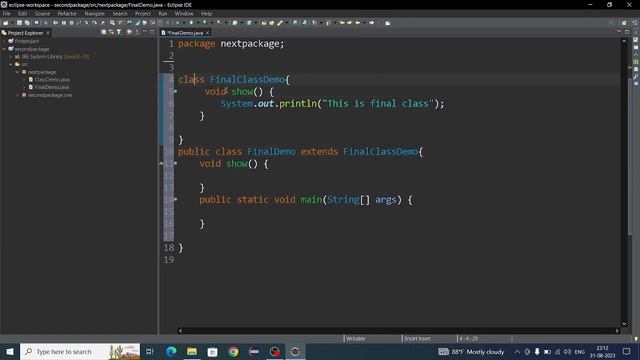Click the Collapse All icon in Project Explorer
Screen dimensions: 640x360
point(104,32)
